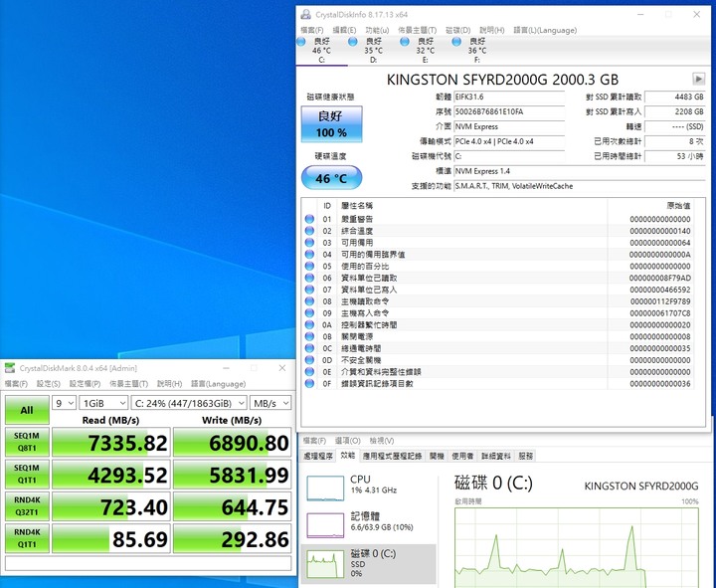Click the status orb for attribute 01
Screen dimensions: 716x588
tap(309, 219)
